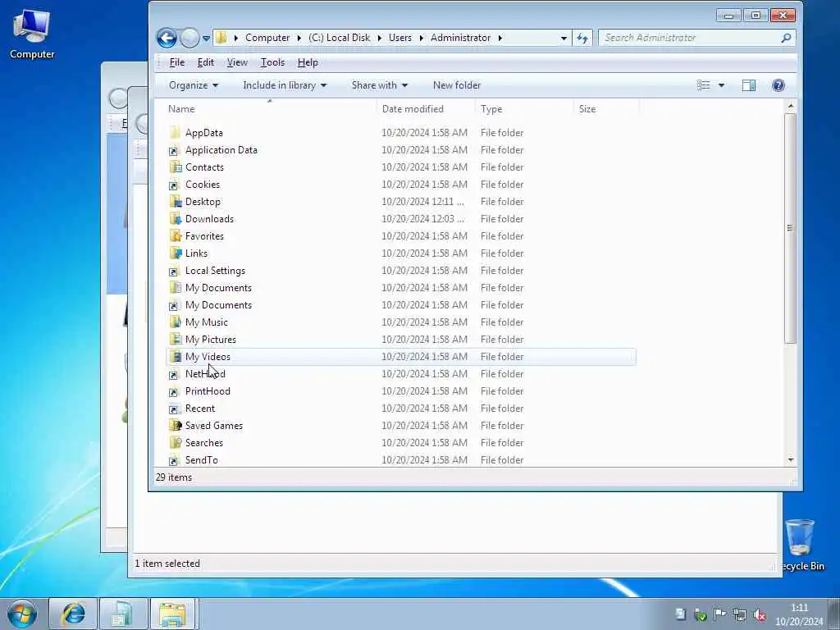Click the Forward navigation arrow button

pyautogui.click(x=189, y=38)
